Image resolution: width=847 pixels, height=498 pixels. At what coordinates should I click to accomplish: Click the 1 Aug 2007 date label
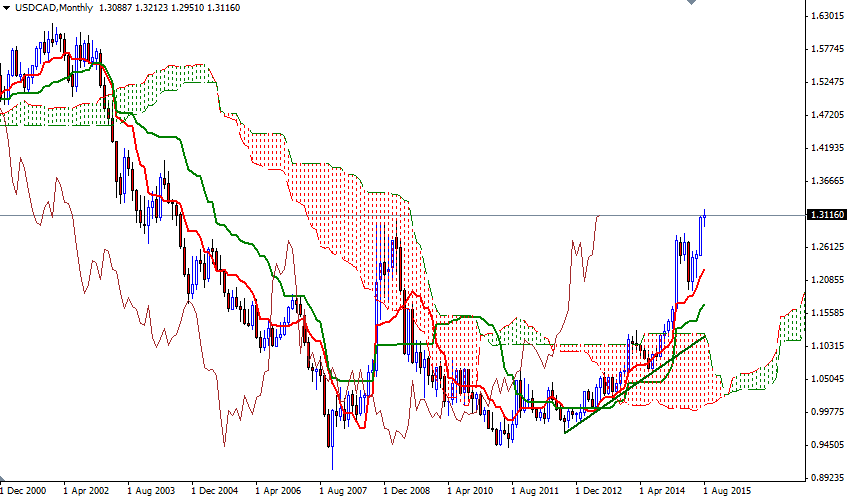[342, 490]
